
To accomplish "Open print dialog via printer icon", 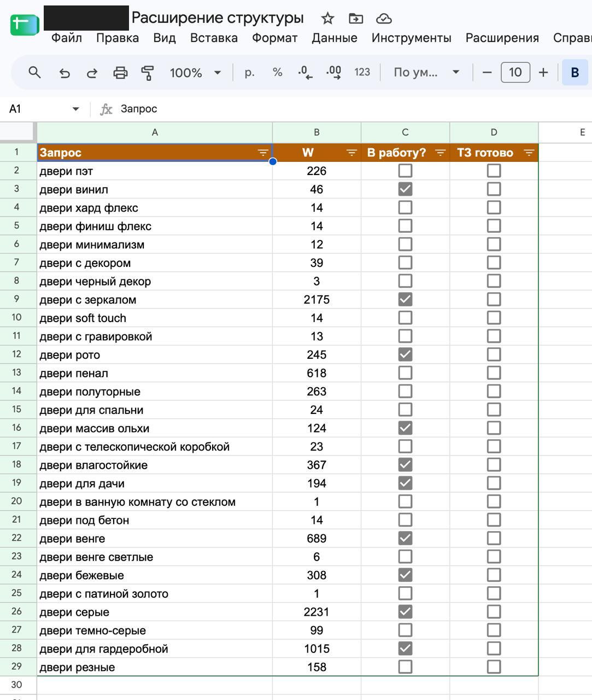I will (x=120, y=73).
